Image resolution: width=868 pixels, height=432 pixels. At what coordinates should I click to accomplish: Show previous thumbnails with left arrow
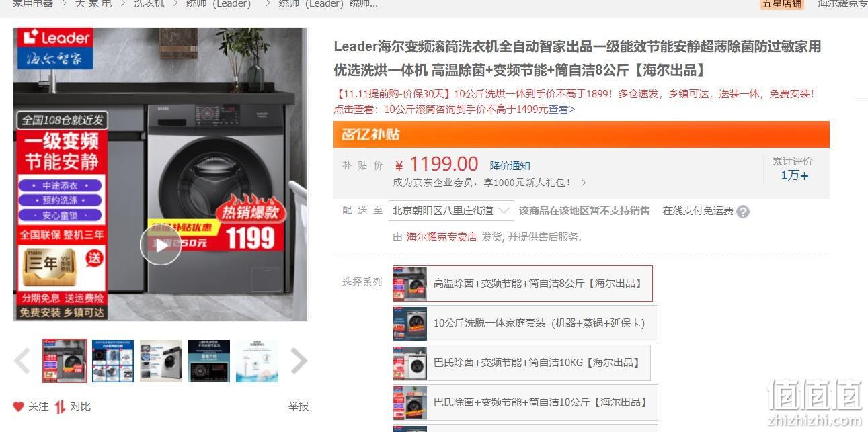click(22, 361)
